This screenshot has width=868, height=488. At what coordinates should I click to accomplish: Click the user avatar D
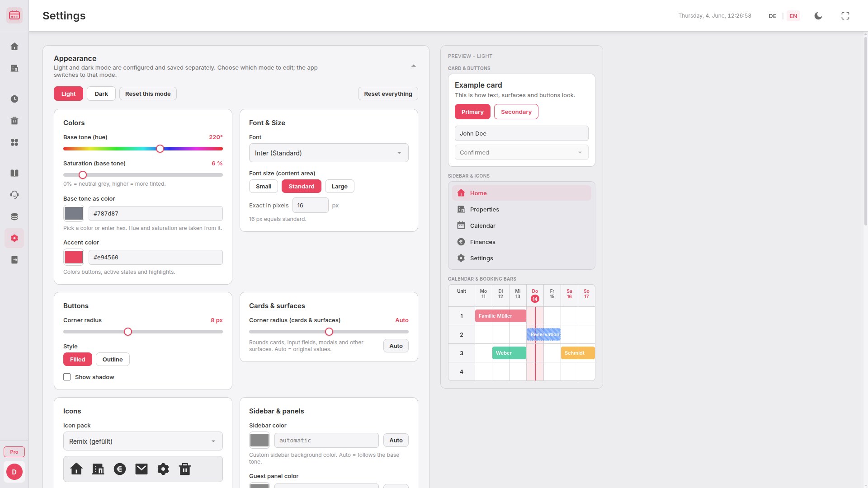14,472
